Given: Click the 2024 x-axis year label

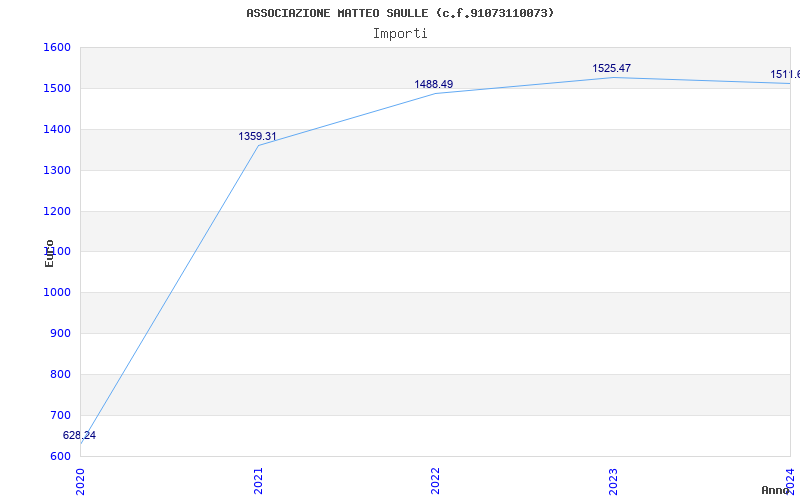Looking at the screenshot, I should pyautogui.click(x=790, y=481).
